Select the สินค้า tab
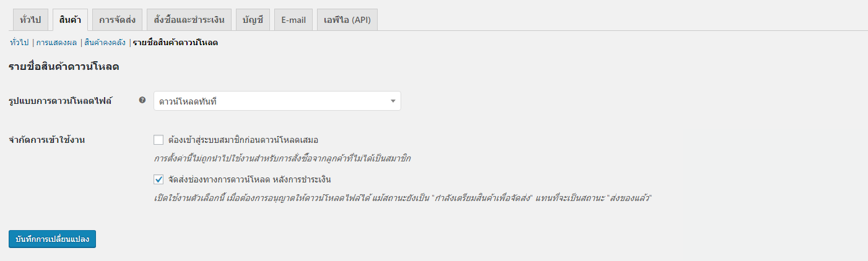 [71, 20]
